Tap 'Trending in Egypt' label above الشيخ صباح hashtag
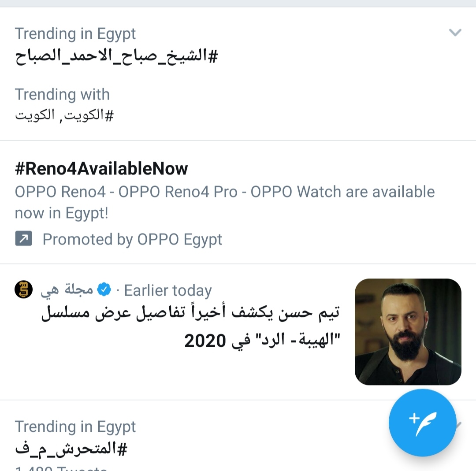 [x=75, y=33]
